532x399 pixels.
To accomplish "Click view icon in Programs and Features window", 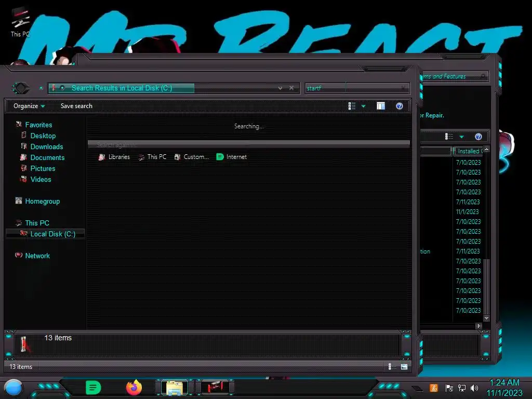I will pos(449,137).
